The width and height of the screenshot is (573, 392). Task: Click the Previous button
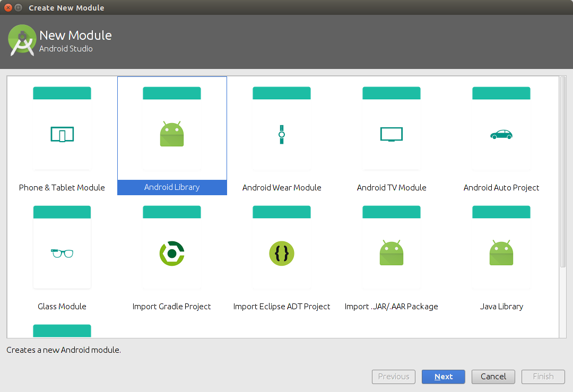click(x=394, y=377)
